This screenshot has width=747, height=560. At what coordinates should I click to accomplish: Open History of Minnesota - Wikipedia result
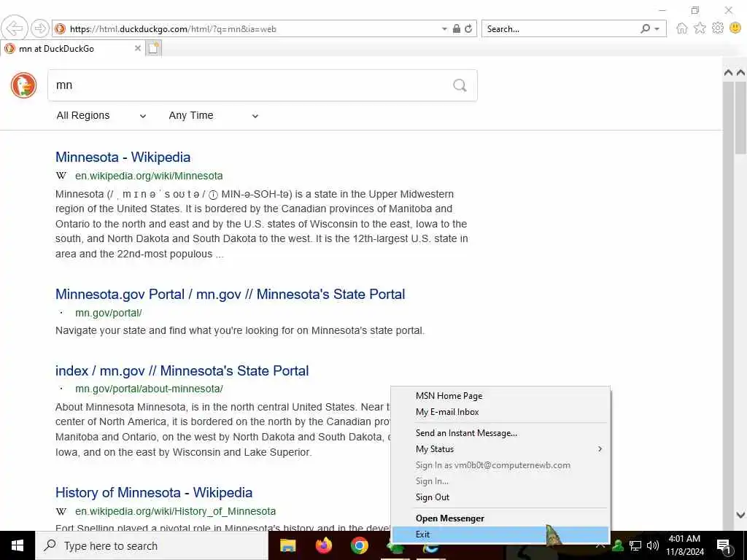154,492
